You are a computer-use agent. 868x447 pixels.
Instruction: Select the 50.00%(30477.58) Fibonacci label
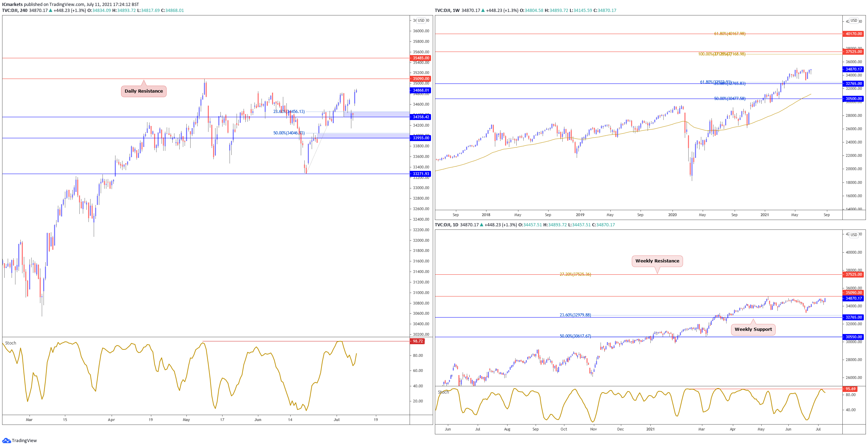pos(730,99)
